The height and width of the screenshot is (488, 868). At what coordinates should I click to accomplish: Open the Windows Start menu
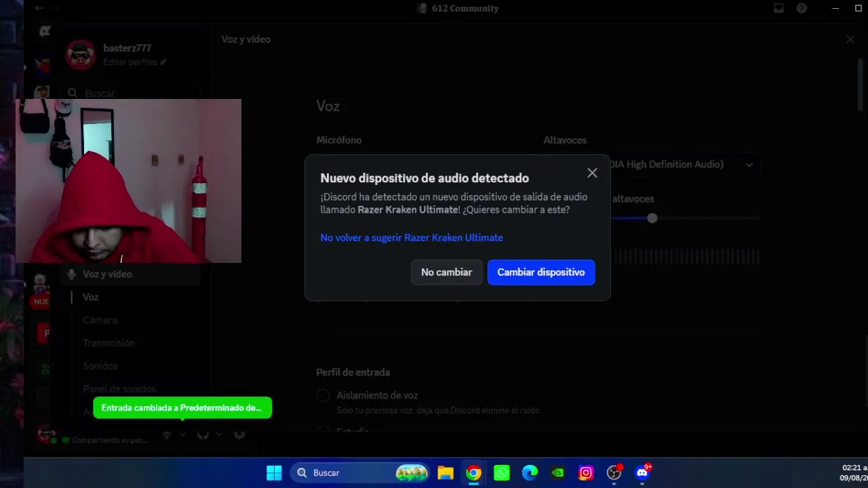[x=274, y=472]
